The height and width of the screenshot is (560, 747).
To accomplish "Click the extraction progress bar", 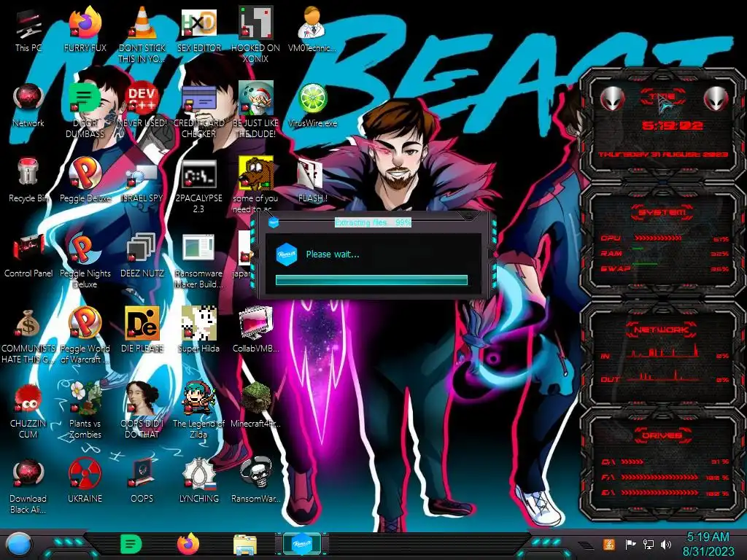I will click(371, 280).
